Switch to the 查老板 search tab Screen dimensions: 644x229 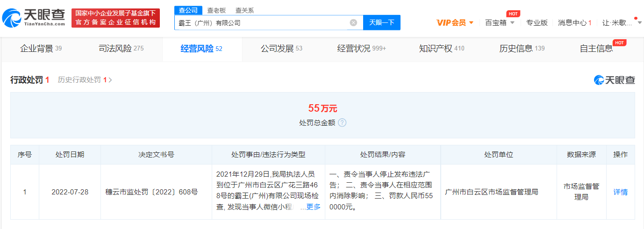pyautogui.click(x=216, y=10)
